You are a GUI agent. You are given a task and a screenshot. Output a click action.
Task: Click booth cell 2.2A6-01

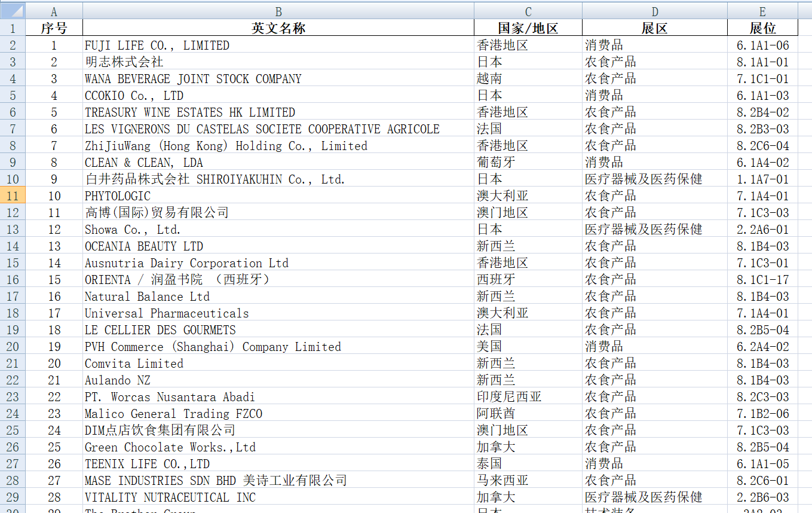(x=762, y=229)
